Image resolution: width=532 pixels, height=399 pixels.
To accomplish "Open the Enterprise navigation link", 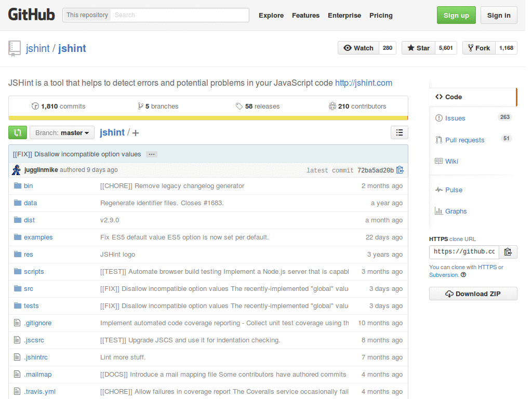I will pyautogui.click(x=344, y=16).
